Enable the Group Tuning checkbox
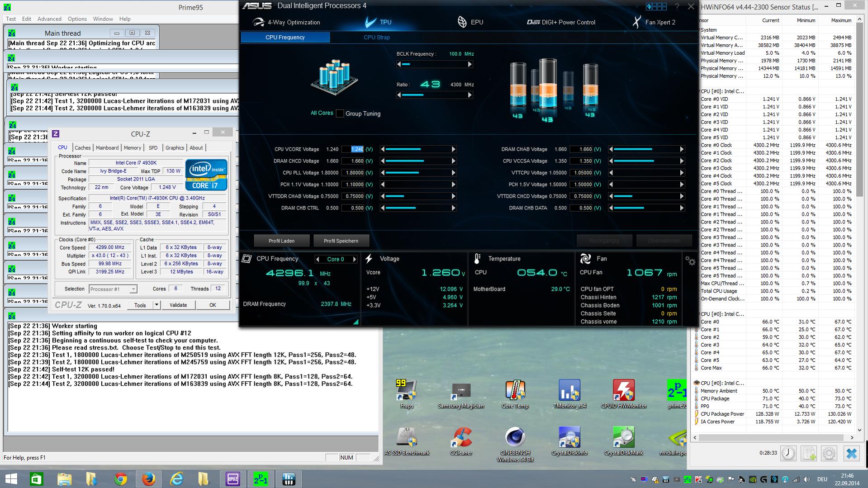 [x=340, y=114]
